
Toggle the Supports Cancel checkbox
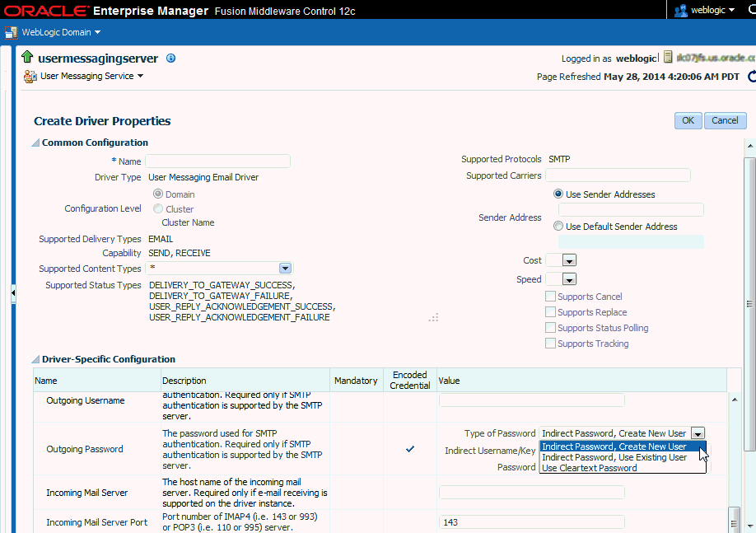pyautogui.click(x=550, y=297)
